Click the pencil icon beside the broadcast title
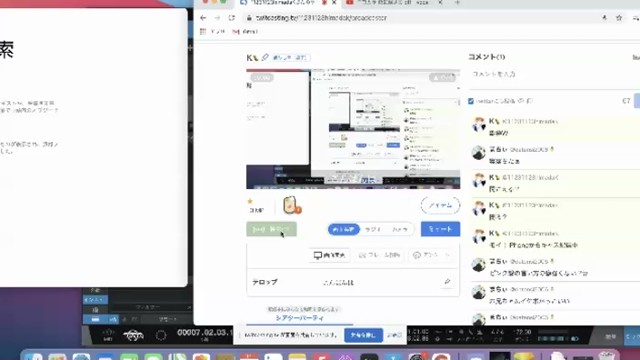This screenshot has width=640, height=360. (x=265, y=58)
